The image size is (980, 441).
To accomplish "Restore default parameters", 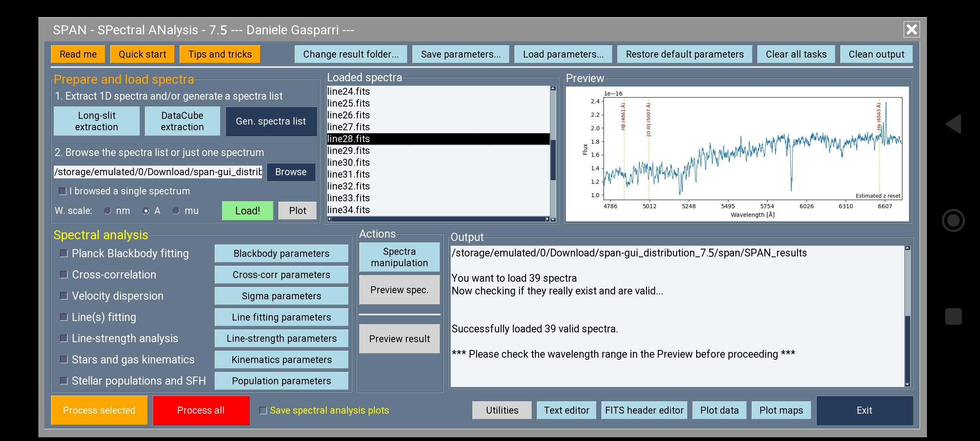I will (685, 54).
